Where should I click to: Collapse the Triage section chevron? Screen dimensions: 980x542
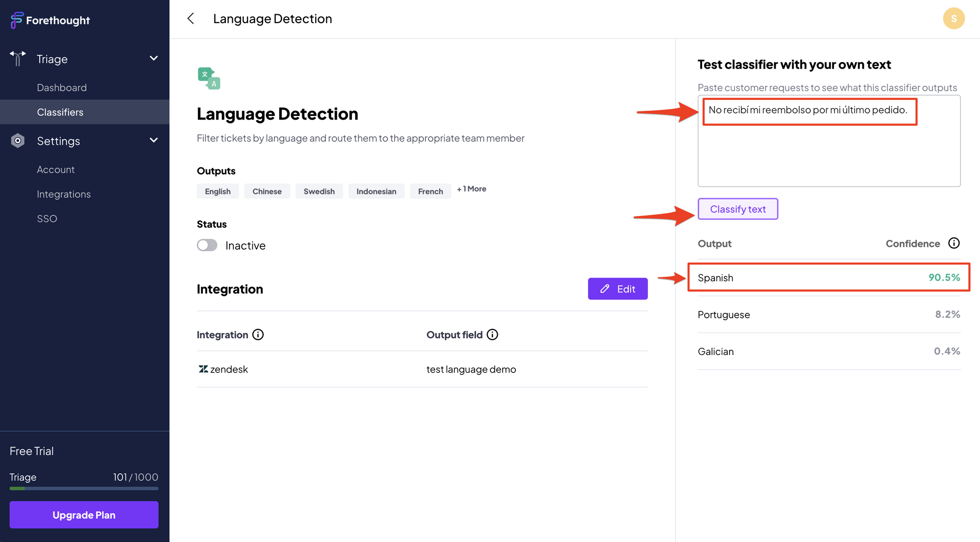coord(154,58)
